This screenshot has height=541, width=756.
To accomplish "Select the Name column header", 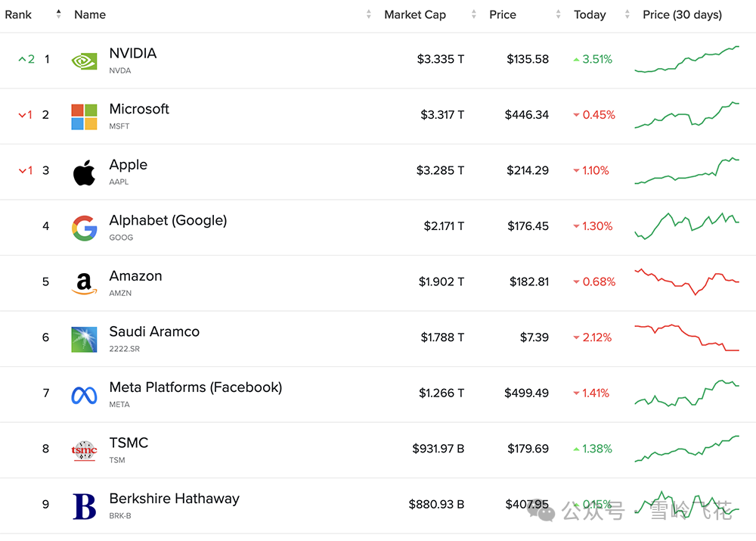I will coord(90,14).
